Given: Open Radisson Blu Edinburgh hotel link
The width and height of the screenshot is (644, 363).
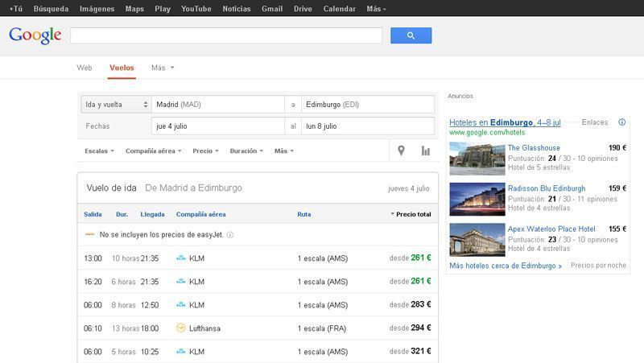Looking at the screenshot, I should point(547,188).
